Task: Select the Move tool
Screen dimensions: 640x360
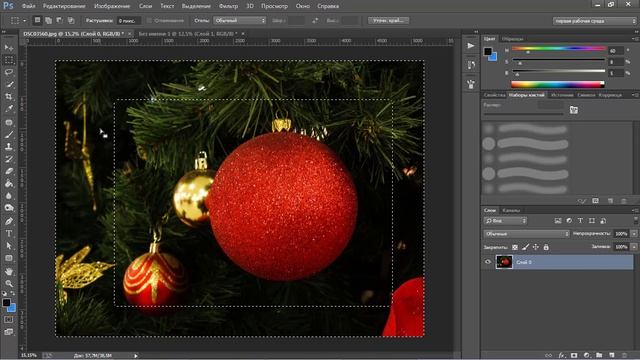Action: [9, 48]
